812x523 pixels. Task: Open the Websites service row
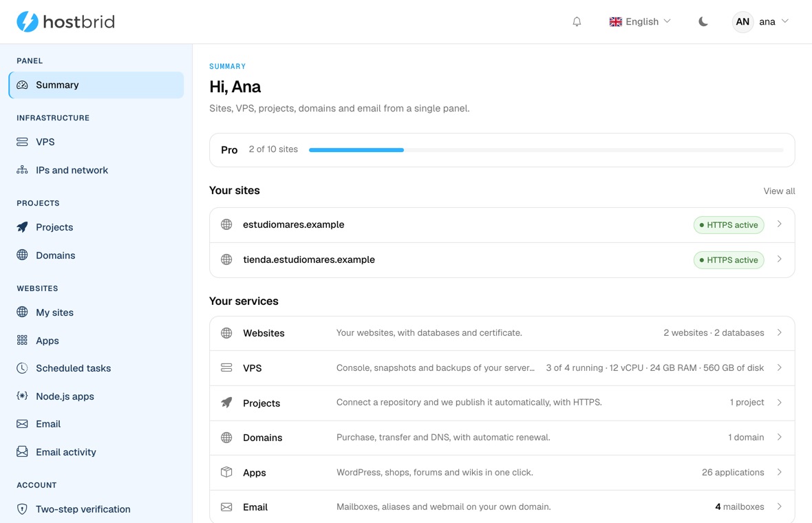pyautogui.click(x=502, y=334)
